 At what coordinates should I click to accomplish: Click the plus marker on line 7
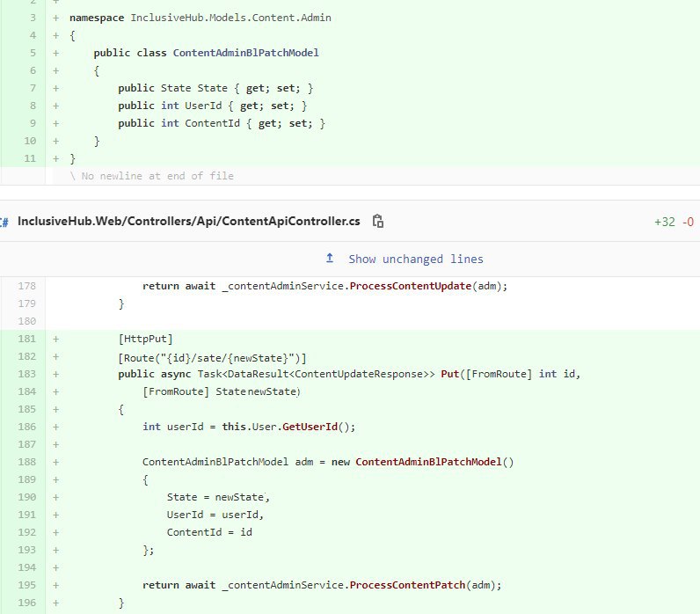55,89
